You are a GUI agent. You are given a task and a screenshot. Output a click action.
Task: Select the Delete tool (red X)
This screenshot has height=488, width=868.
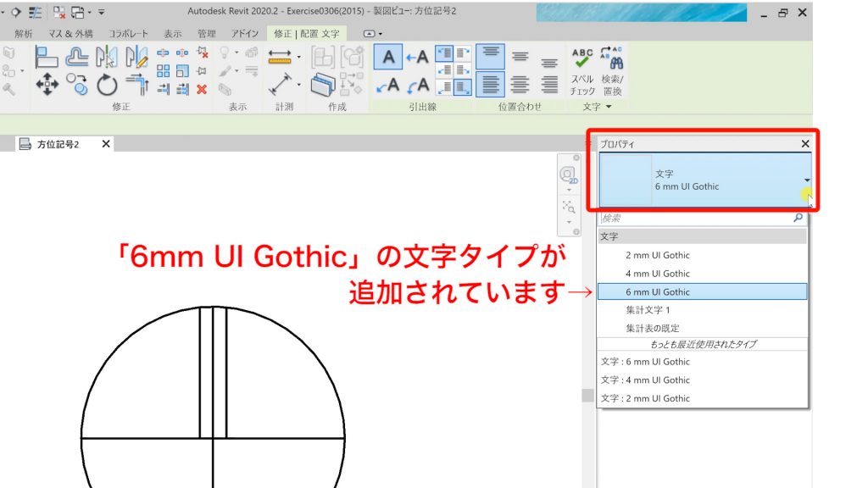[203, 88]
